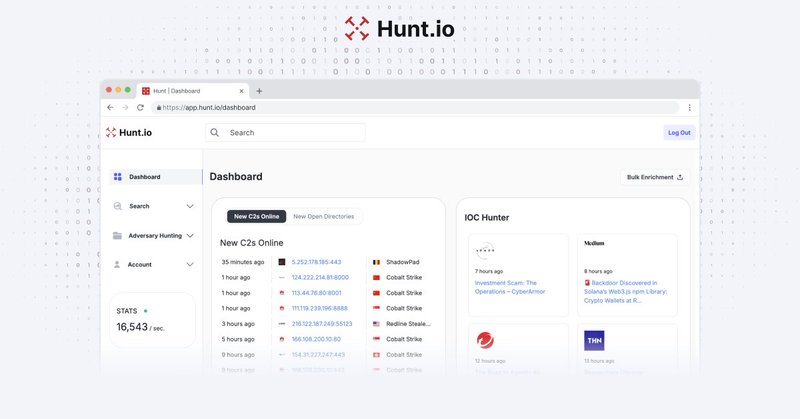Click the Hunt.io logo in the app header

click(129, 133)
